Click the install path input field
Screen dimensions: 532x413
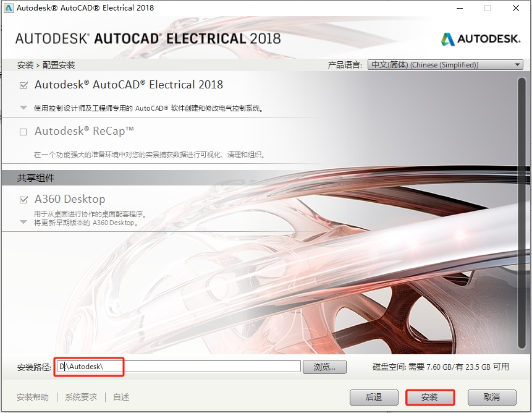coord(179,367)
